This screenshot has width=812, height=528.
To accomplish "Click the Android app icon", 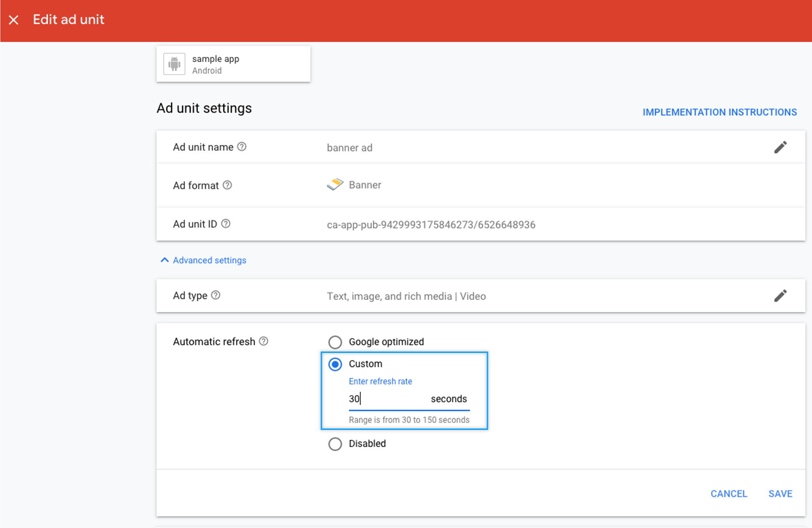I will [174, 64].
